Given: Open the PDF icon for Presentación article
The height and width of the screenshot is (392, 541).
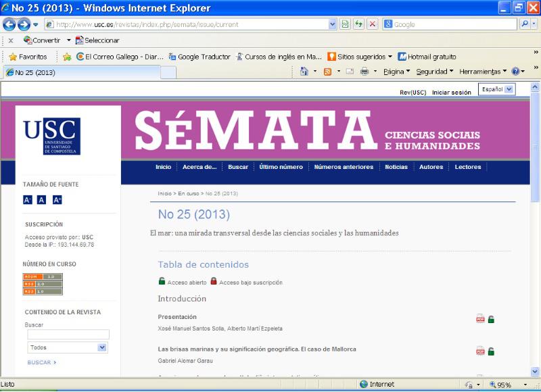Looking at the screenshot, I should [x=480, y=319].
